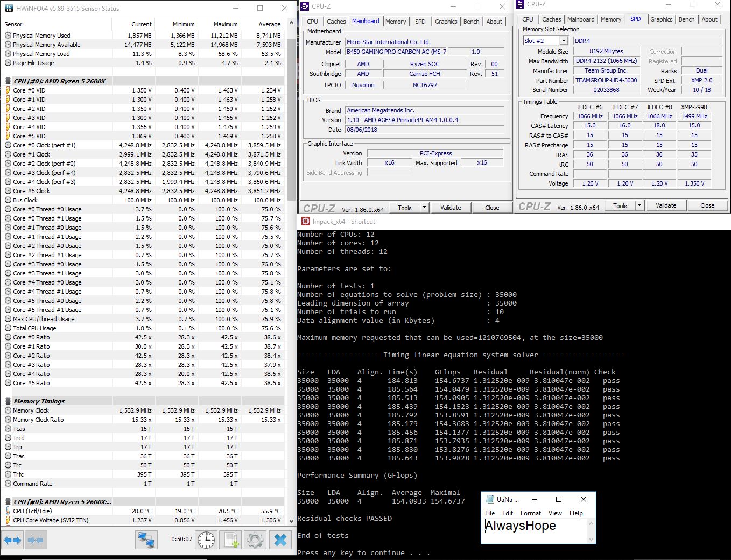Click the Total CPU Usage sensor icon

pyautogui.click(x=8, y=328)
